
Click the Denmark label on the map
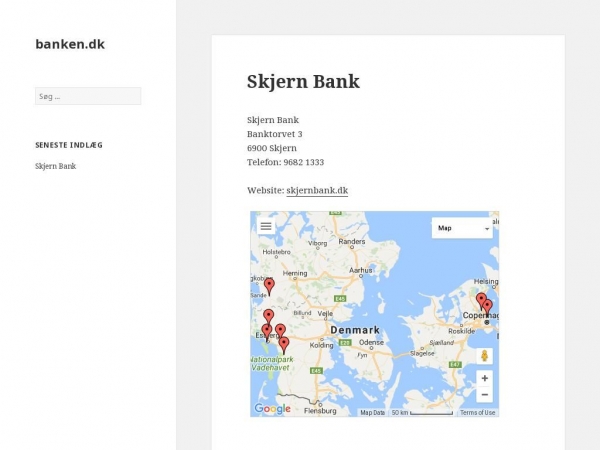(x=355, y=330)
